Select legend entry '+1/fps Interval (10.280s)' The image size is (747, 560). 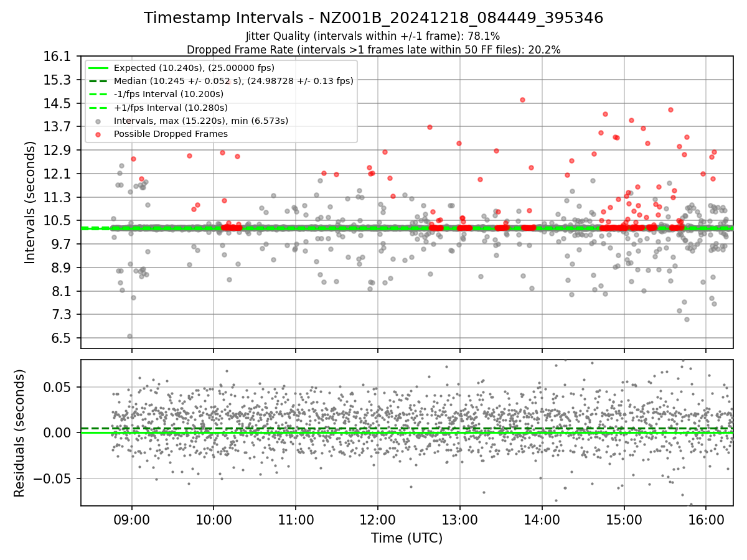(x=170, y=107)
